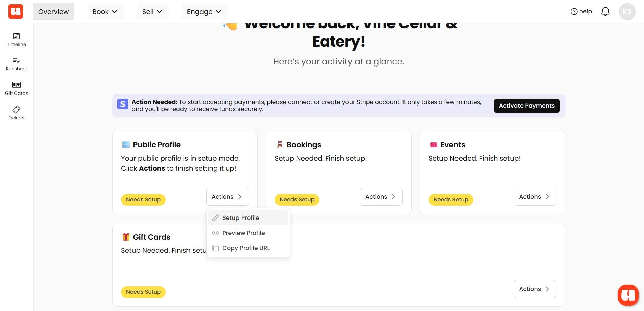Click 'Your public profile is in setup mode.' text
644x311 pixels.
pos(180,158)
